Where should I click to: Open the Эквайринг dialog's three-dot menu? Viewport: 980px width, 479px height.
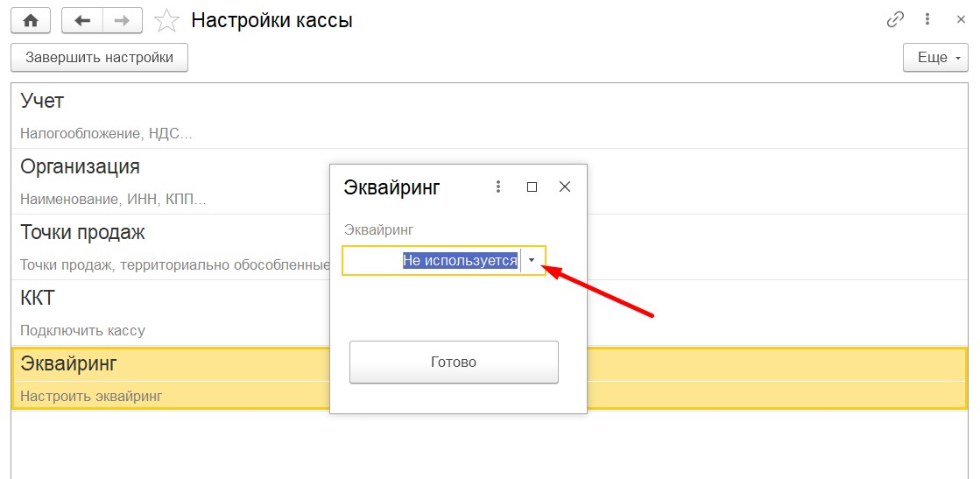point(498,187)
